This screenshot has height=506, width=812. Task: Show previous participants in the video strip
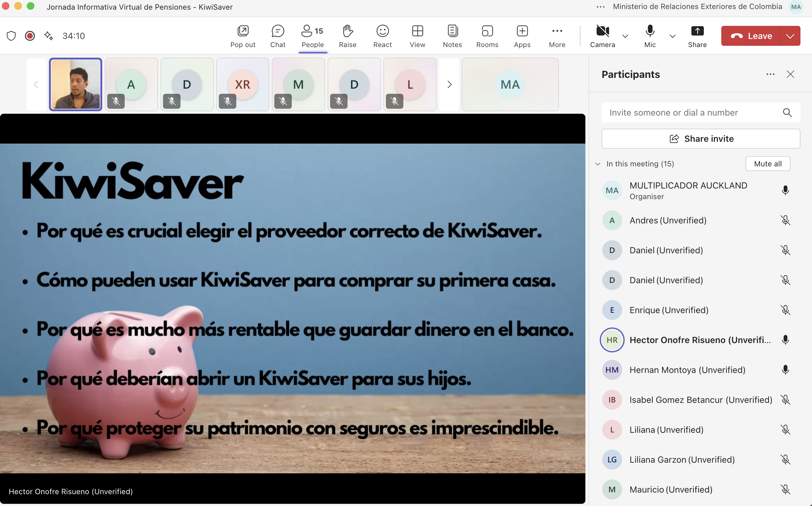[x=36, y=84]
